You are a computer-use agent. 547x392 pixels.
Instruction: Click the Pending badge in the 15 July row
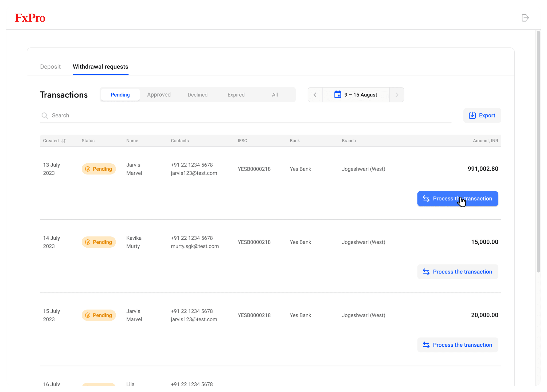pyautogui.click(x=99, y=315)
